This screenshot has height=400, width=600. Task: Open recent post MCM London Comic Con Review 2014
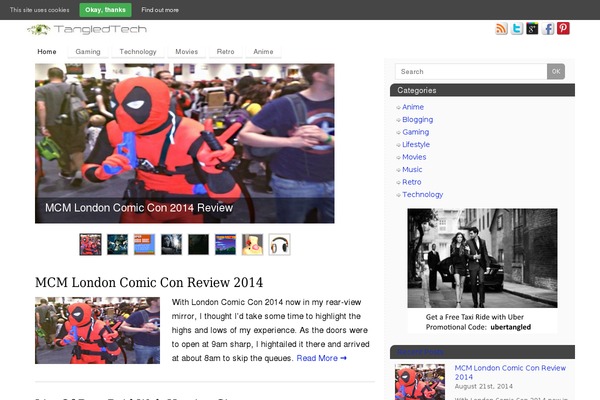coord(510,372)
